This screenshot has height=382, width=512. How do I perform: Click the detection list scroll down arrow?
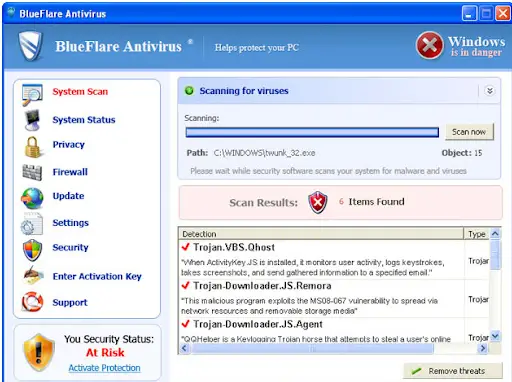pos(495,336)
